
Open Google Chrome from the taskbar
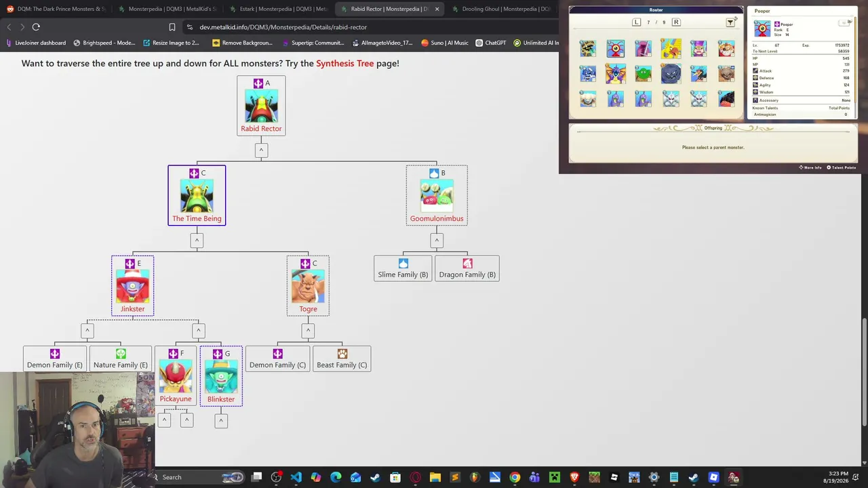(x=515, y=477)
